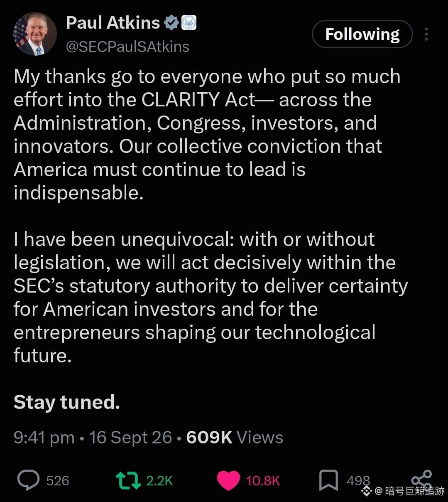Open the 609K Views analytics
This screenshot has width=448, height=502.
point(235,438)
